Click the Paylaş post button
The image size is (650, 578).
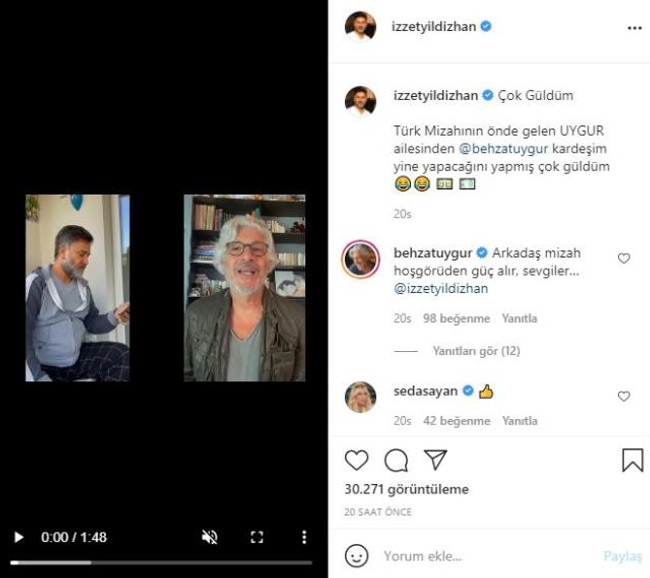pos(622,556)
